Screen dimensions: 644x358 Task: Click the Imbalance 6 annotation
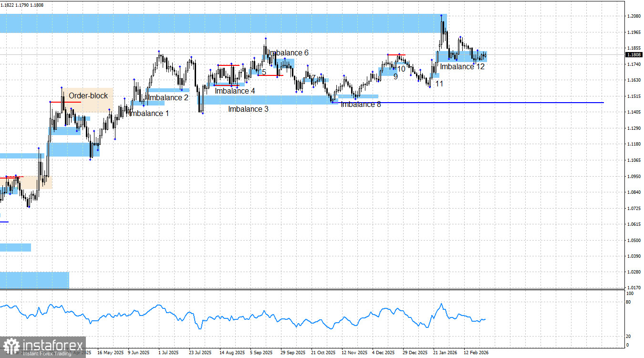288,53
